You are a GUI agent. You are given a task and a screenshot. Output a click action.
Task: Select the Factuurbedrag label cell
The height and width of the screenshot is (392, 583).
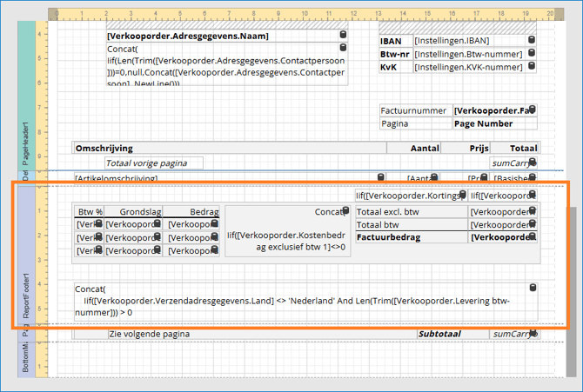(411, 236)
